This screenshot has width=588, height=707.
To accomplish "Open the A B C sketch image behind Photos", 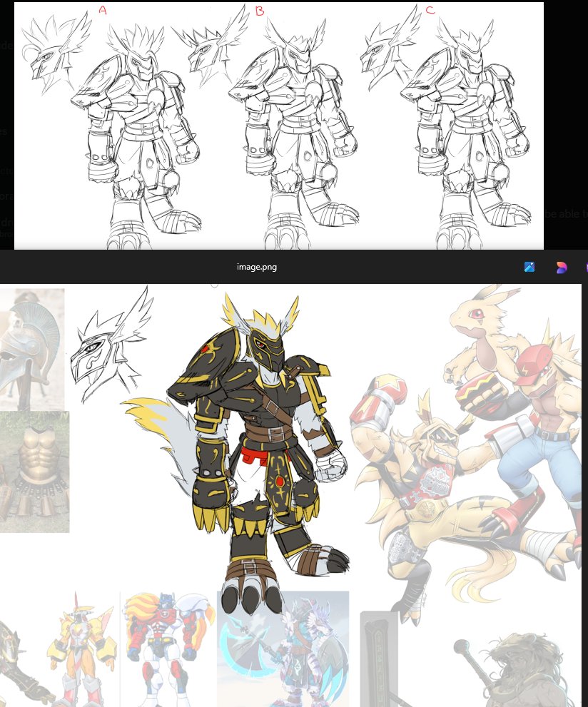I will coord(279,126).
